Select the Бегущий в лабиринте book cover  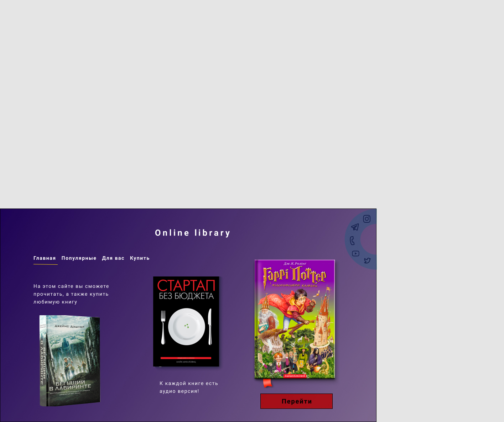(x=70, y=361)
